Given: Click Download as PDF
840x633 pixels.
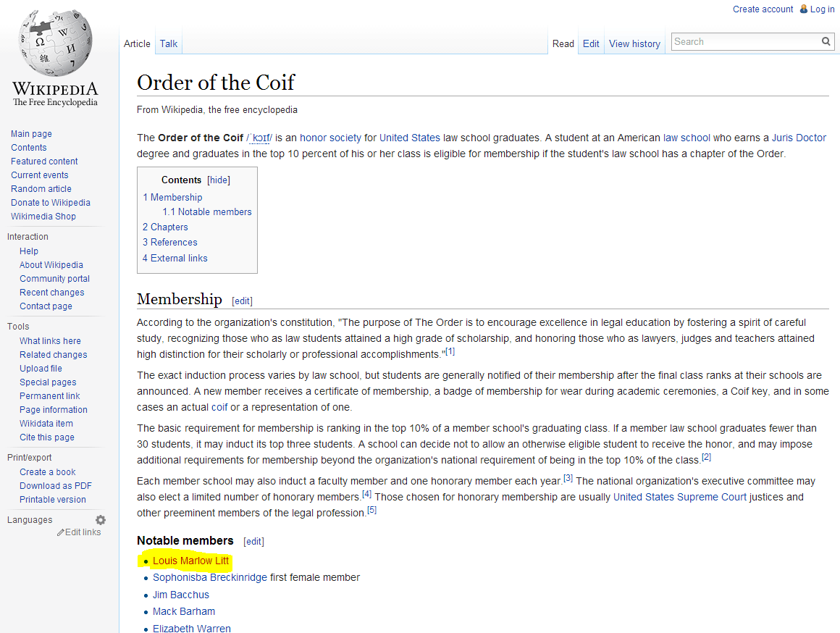Looking at the screenshot, I should point(56,485).
